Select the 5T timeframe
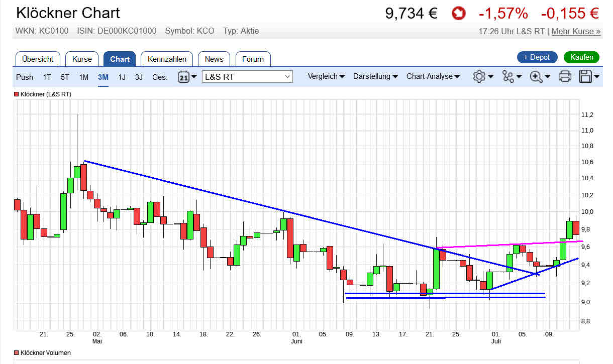Viewport: 613px width, 364px height. click(65, 77)
